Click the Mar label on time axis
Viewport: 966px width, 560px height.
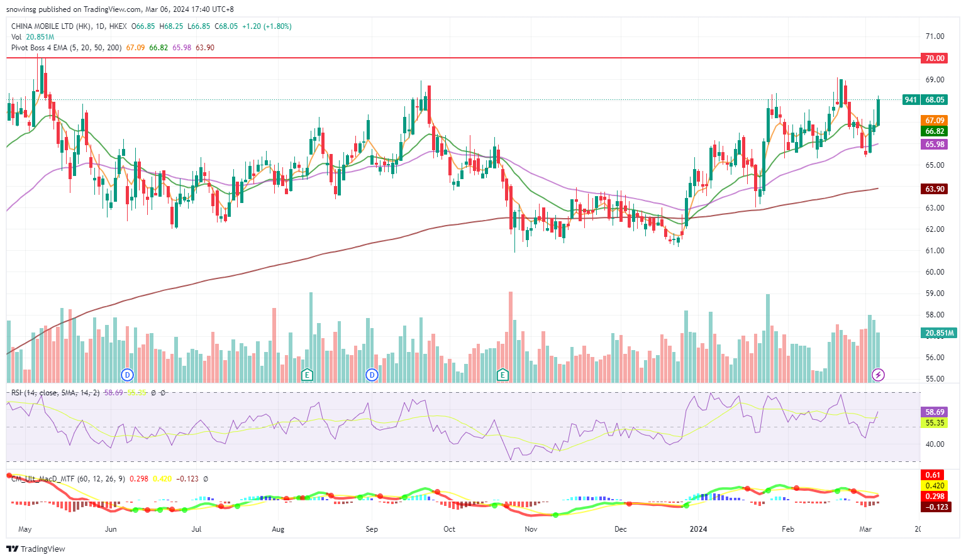(865, 529)
